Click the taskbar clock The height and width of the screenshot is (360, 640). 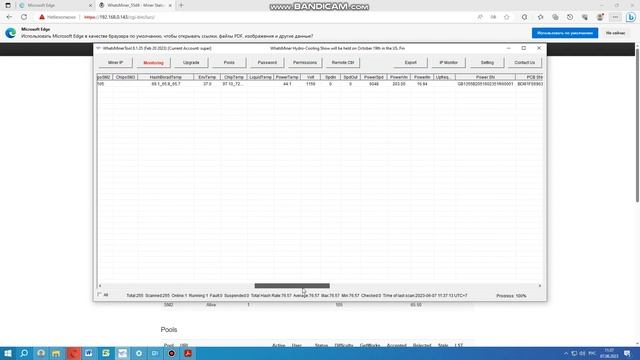point(609,353)
